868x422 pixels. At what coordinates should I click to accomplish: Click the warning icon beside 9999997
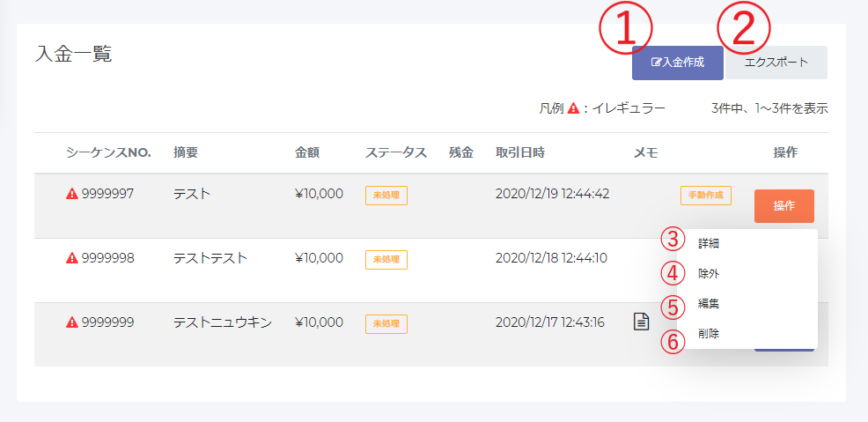coord(72,193)
